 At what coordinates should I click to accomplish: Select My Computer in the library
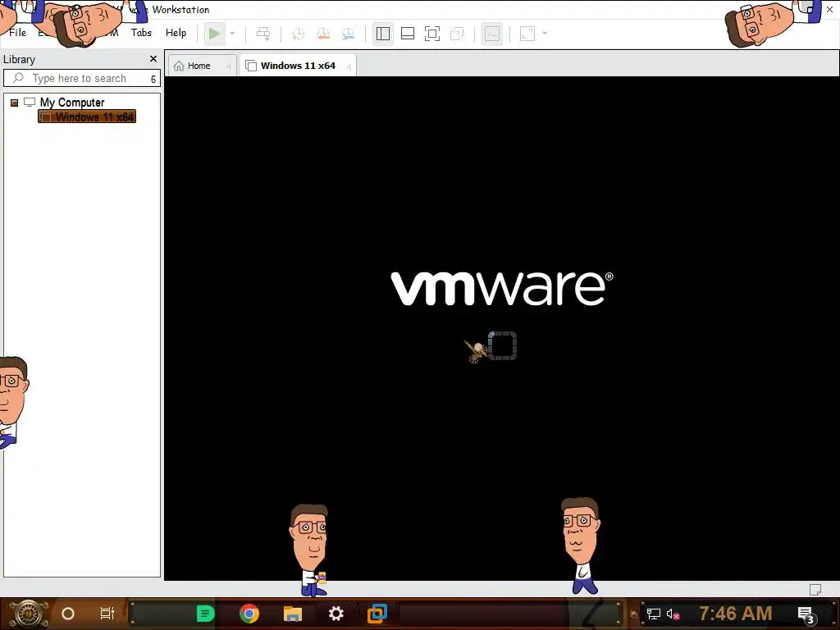72,103
